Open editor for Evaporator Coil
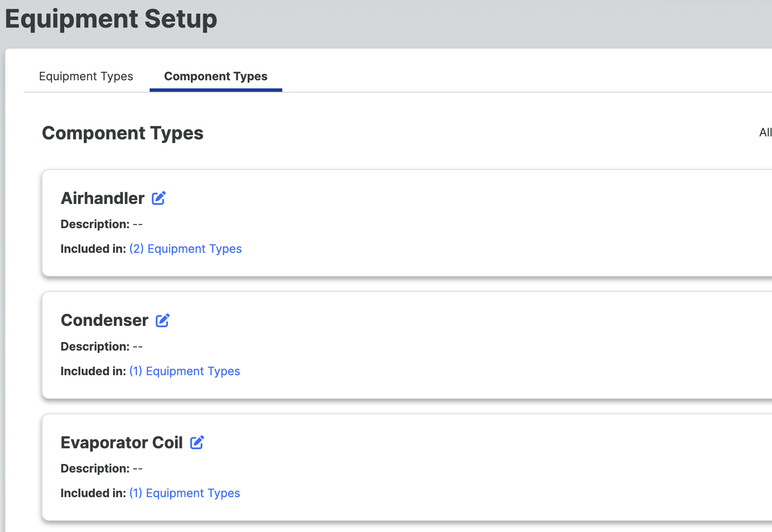This screenshot has width=772, height=532. (197, 442)
